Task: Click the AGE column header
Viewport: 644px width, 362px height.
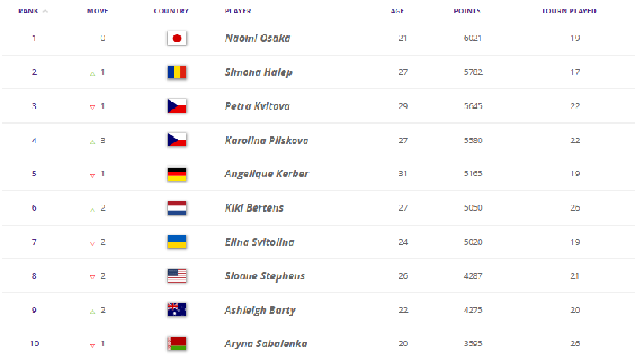Action: 397,11
